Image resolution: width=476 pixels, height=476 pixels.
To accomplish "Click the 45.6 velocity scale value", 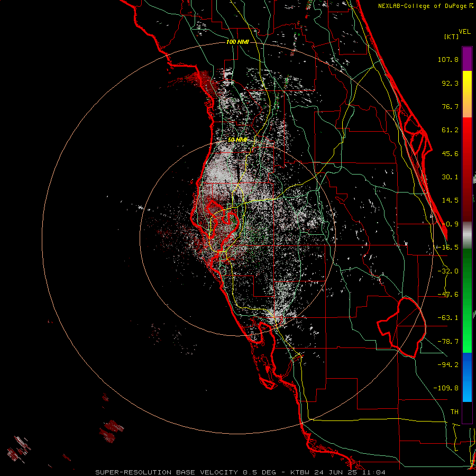I will (x=450, y=153).
